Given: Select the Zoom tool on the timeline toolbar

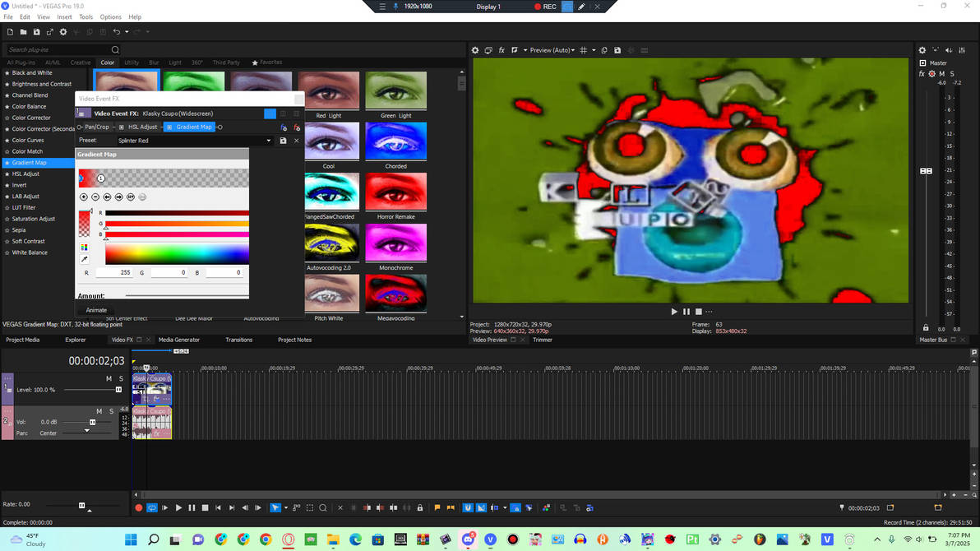Looking at the screenshot, I should (x=324, y=507).
